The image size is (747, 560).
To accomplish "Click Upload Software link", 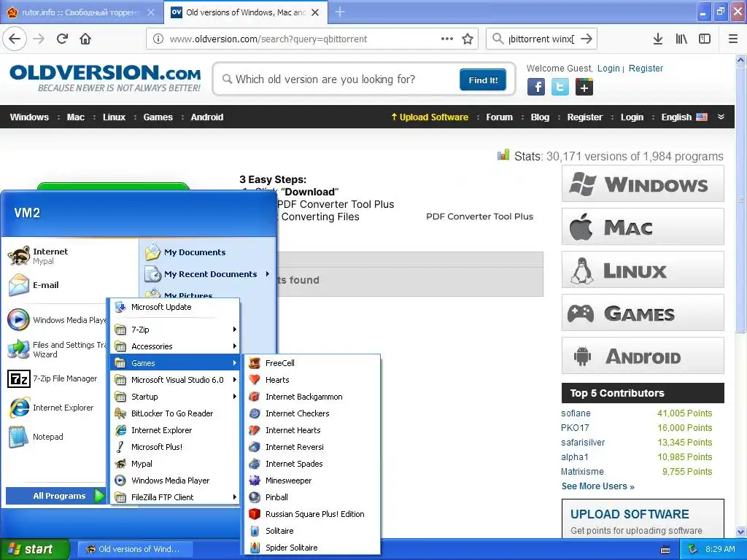I will pos(430,117).
